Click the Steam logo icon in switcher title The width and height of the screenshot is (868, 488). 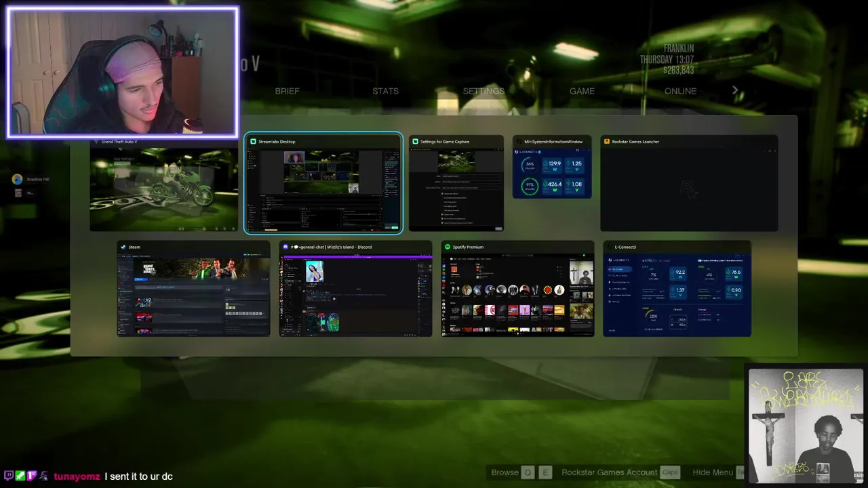[x=123, y=247]
